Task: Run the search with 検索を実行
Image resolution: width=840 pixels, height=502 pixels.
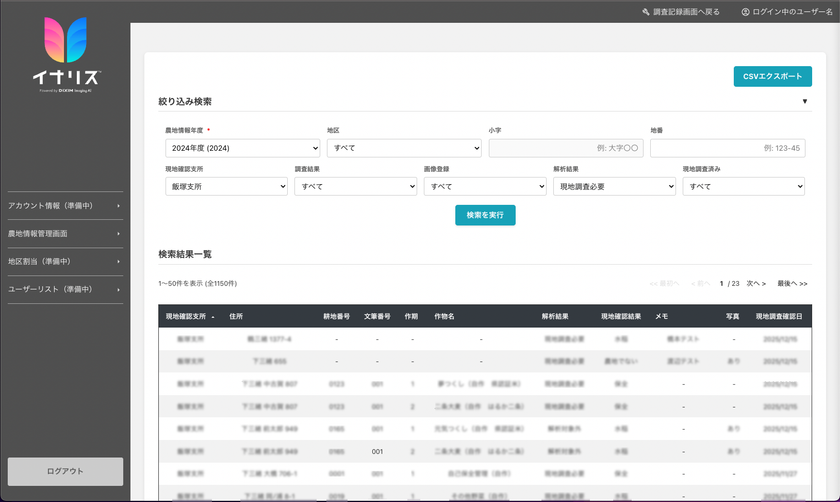Action: pyautogui.click(x=485, y=215)
